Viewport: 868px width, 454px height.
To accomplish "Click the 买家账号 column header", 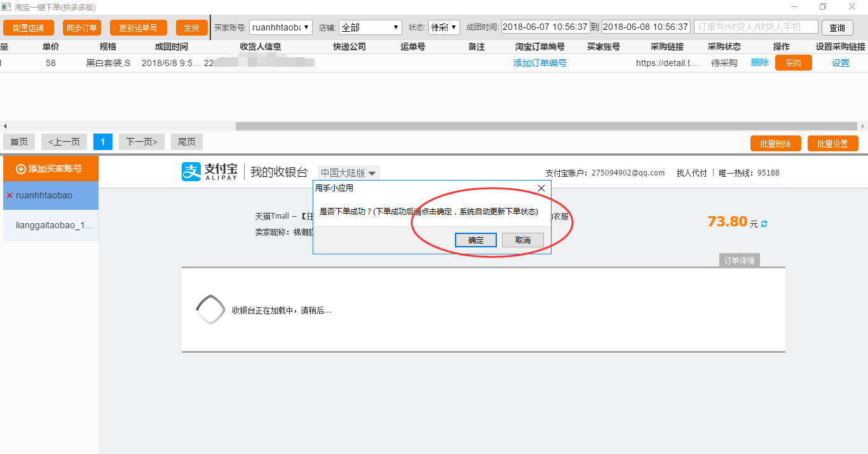I will tap(604, 47).
